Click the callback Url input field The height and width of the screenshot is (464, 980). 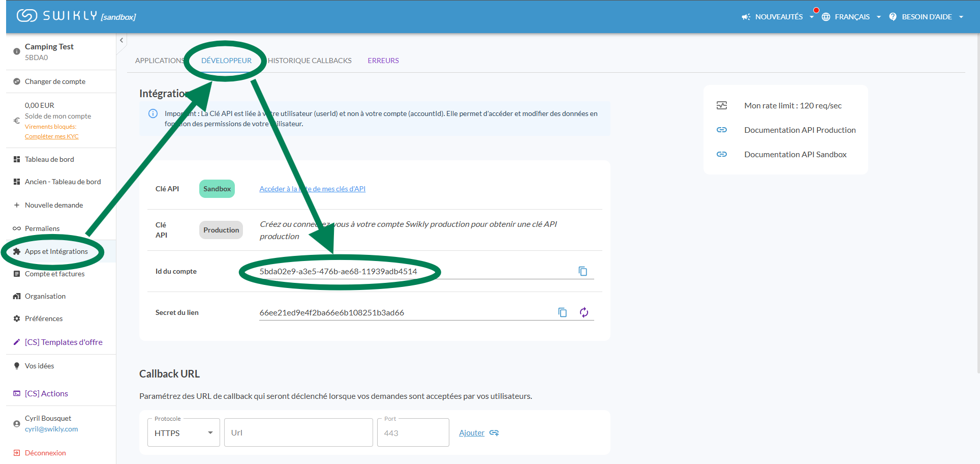(298, 433)
